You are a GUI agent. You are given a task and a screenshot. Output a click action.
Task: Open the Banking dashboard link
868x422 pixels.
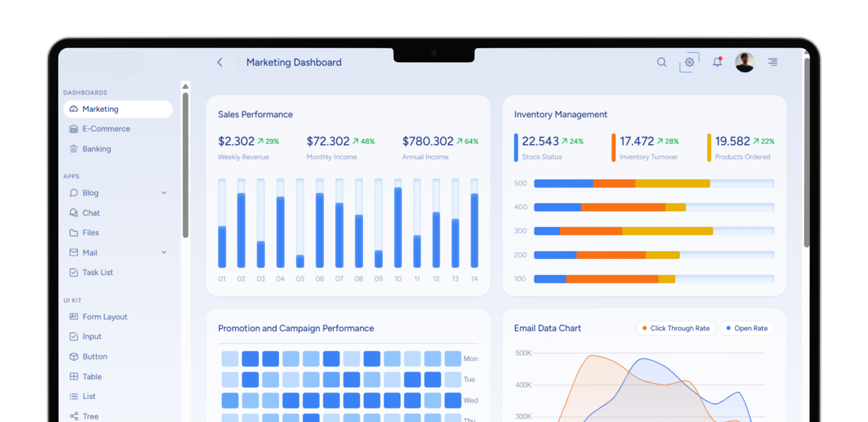coord(97,149)
